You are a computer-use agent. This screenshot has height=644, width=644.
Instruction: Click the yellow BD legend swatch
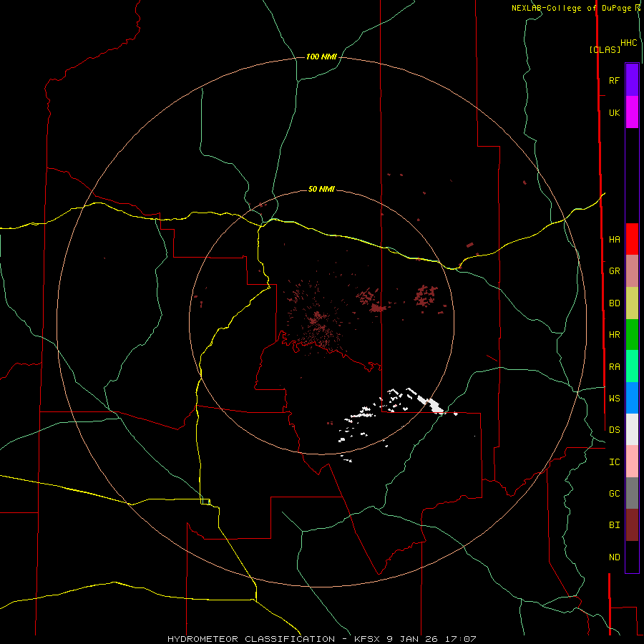(632, 303)
